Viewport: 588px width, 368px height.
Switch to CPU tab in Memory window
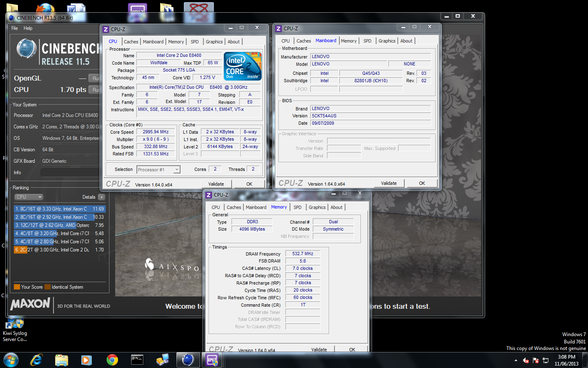point(216,207)
